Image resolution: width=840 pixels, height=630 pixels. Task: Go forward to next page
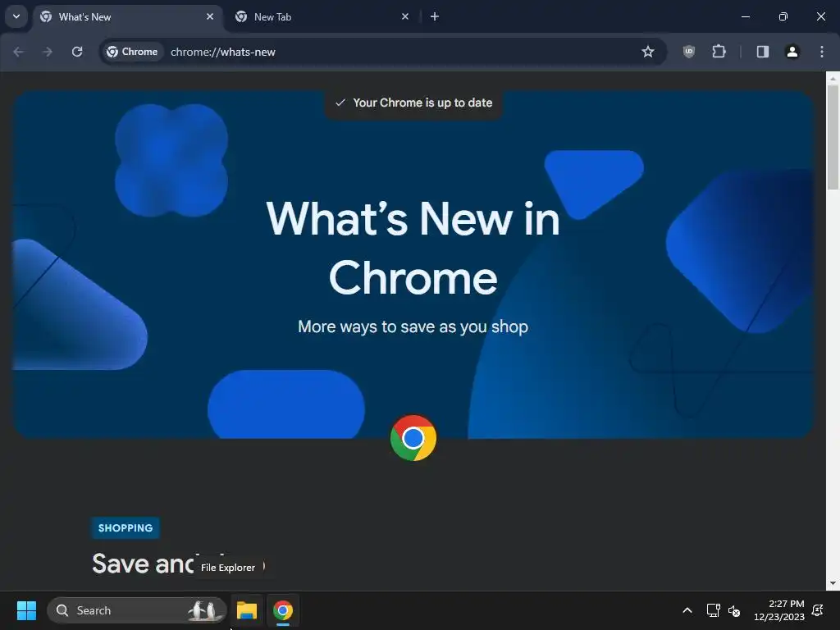[48, 52]
